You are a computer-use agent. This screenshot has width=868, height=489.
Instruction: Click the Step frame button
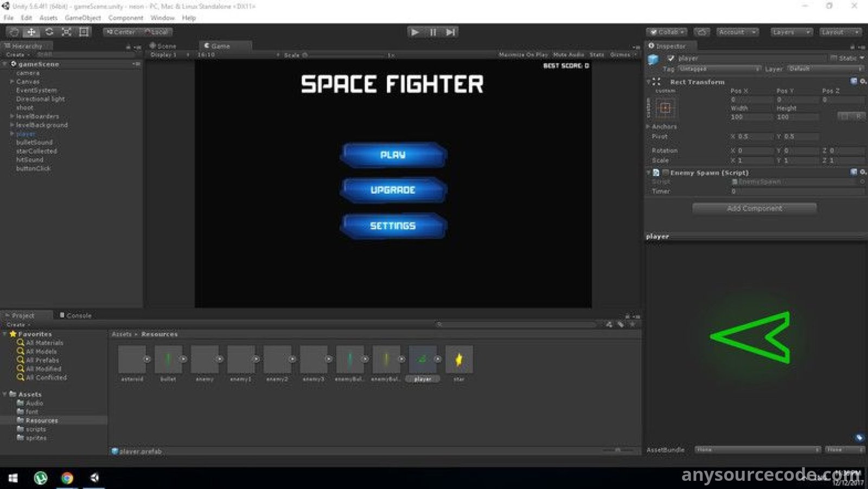pos(450,32)
